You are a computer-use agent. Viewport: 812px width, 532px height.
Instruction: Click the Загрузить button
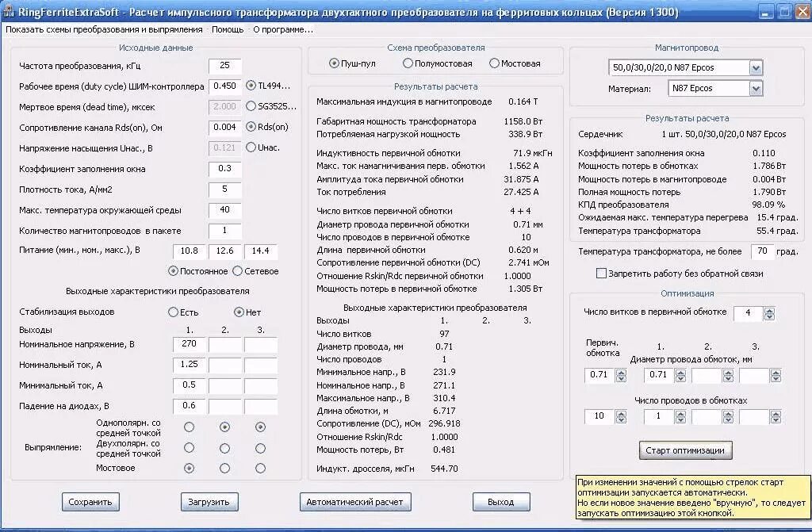pyautogui.click(x=209, y=502)
